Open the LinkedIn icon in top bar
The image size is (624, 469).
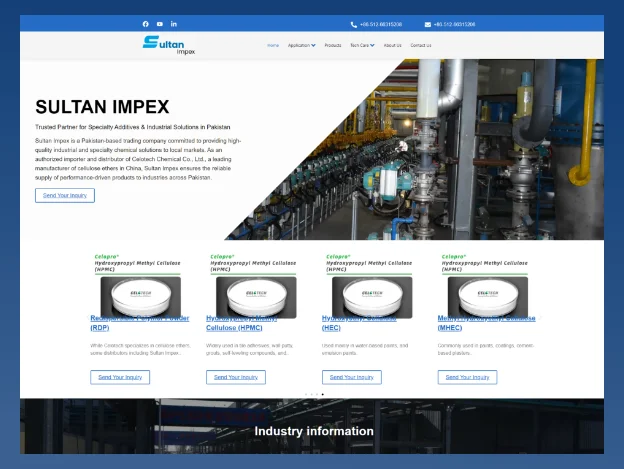pyautogui.click(x=174, y=24)
